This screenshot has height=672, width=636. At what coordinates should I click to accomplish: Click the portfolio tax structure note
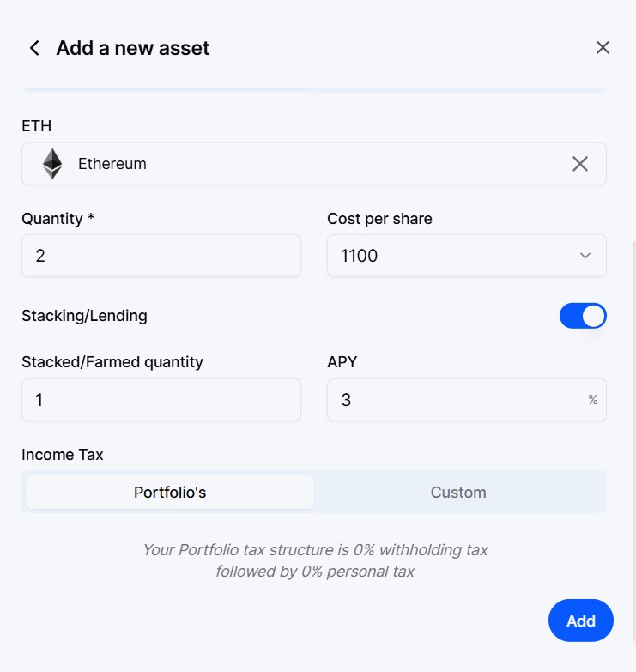pyautogui.click(x=315, y=560)
